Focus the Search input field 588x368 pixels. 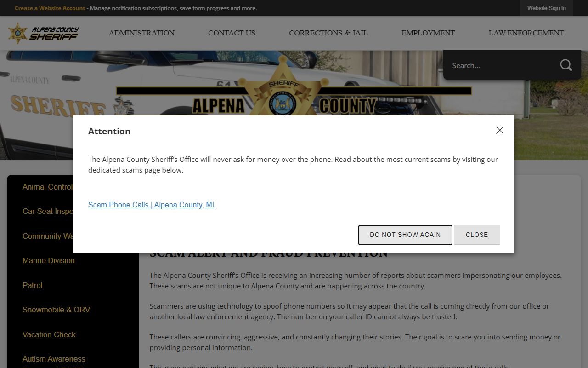coord(501,65)
